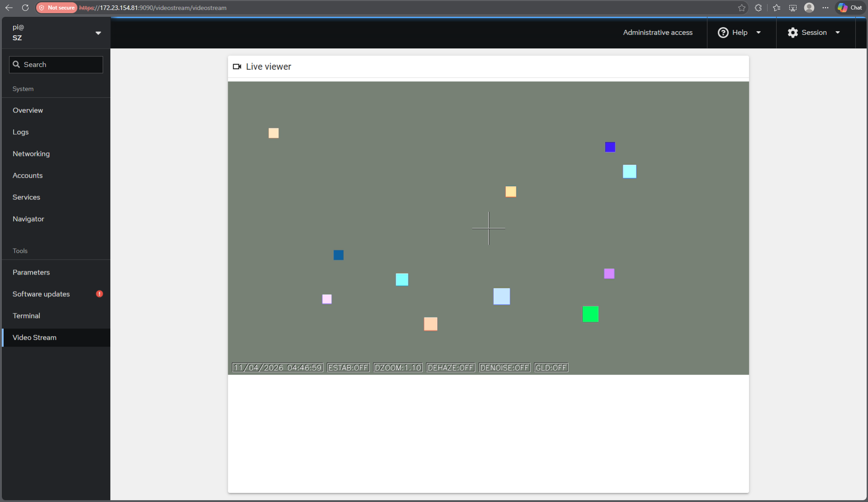Open the Help dropdown menu
Viewport: 868px width, 502px height.
pyautogui.click(x=759, y=32)
